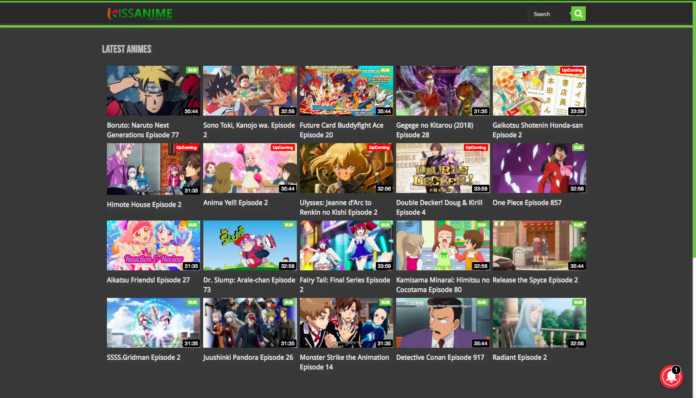This screenshot has height=398, width=696.
Task: Open Double Decker! Doug & Kirill thumbnail
Action: point(443,168)
